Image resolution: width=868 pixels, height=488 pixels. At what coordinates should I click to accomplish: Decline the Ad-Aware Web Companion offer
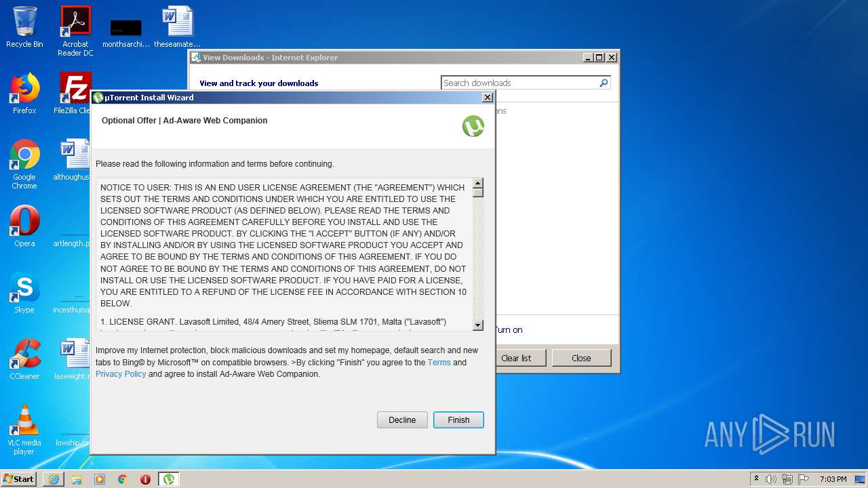402,420
